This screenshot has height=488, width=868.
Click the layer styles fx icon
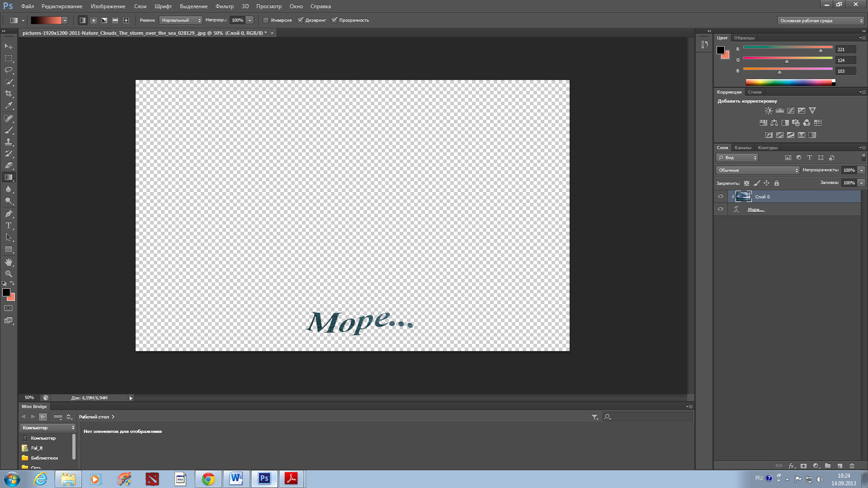click(792, 465)
